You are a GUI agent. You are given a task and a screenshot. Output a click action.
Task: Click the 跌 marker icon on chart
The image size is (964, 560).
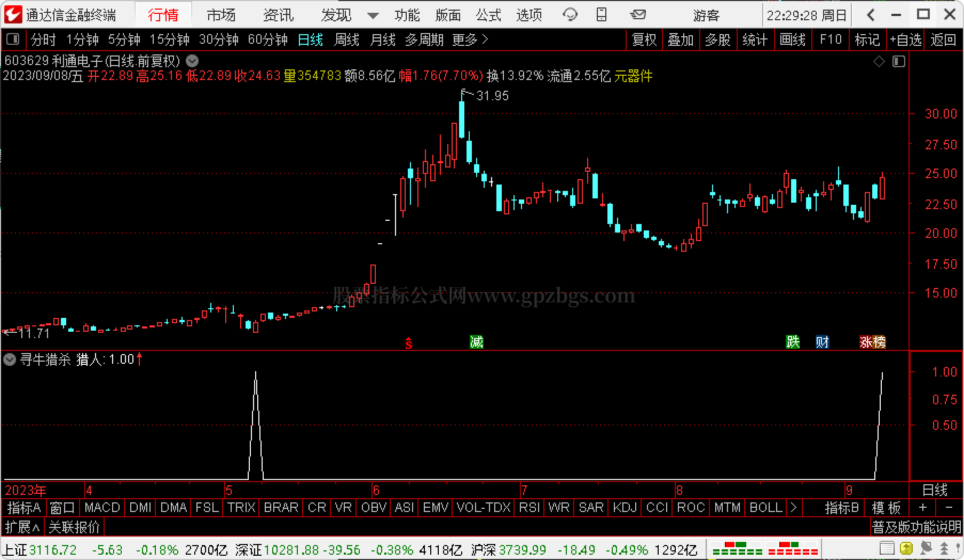pos(793,342)
